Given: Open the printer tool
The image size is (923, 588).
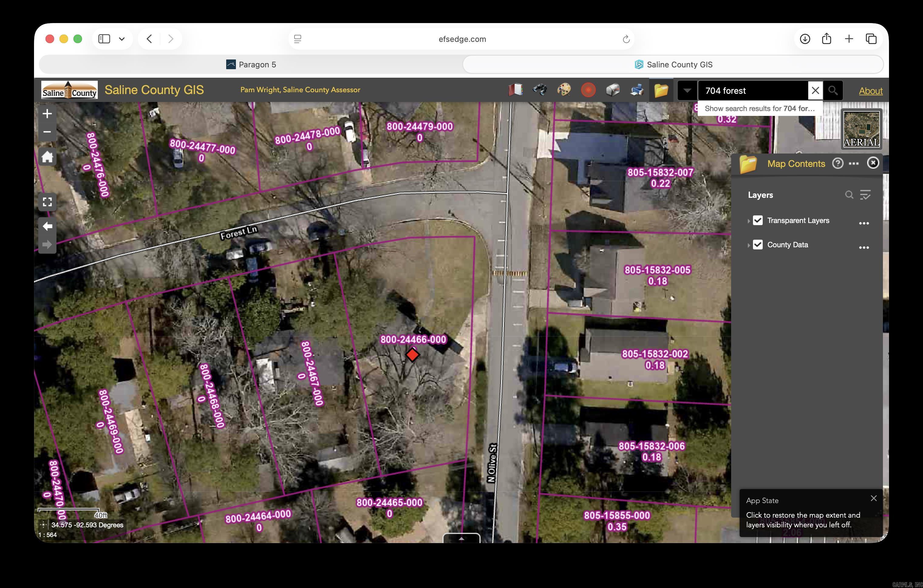Looking at the screenshot, I should [637, 90].
